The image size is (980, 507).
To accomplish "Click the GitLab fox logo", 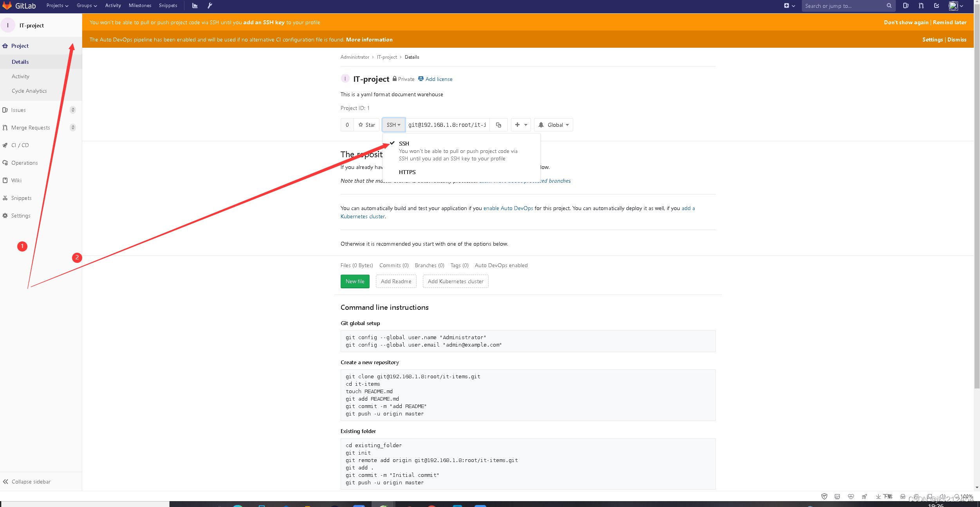I will coord(7,5).
